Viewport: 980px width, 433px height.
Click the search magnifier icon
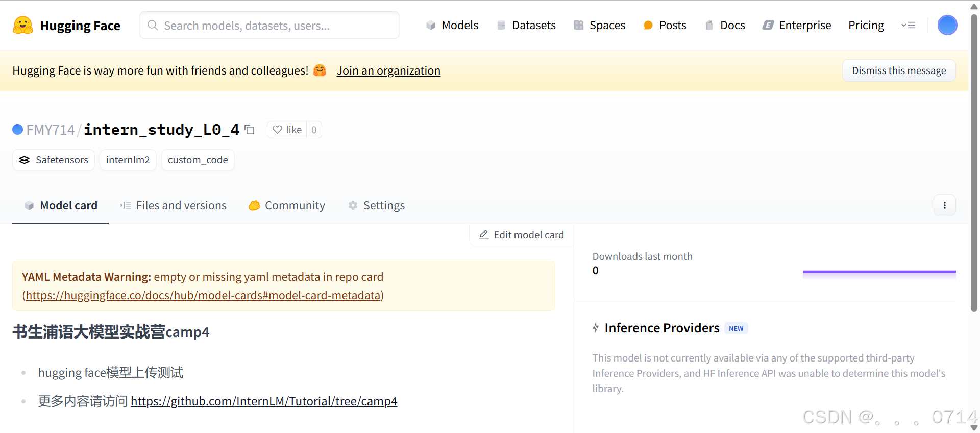(152, 25)
